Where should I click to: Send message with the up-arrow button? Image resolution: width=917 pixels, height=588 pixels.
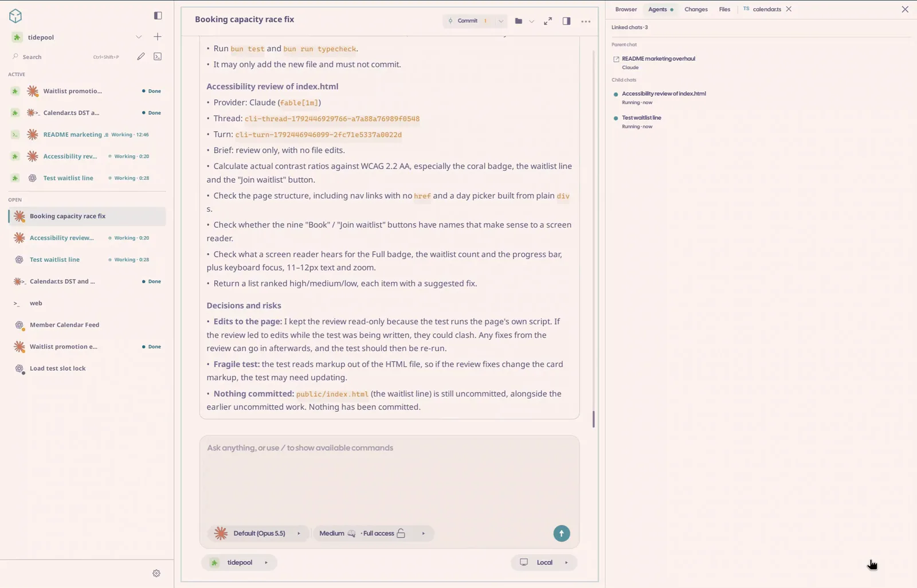562,534
